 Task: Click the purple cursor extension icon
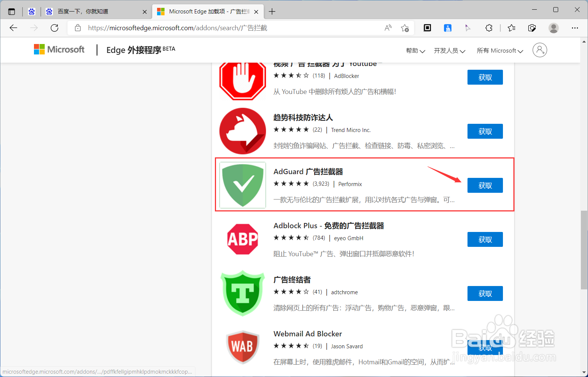467,28
